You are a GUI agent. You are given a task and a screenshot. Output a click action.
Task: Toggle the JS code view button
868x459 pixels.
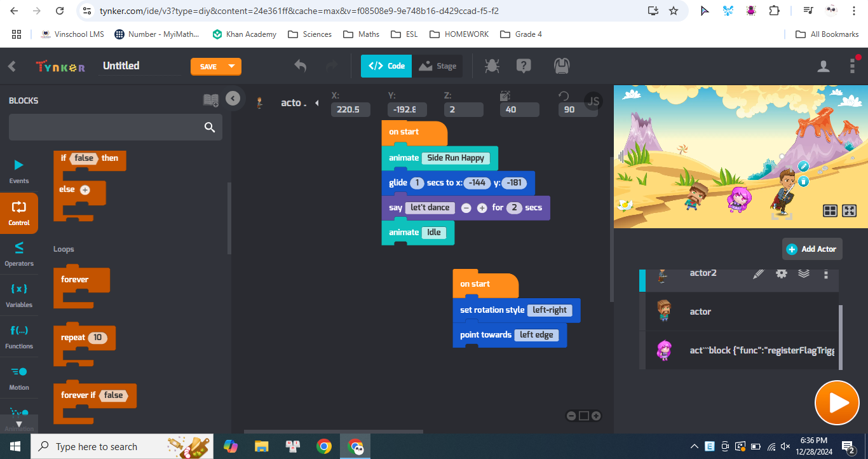coord(593,102)
